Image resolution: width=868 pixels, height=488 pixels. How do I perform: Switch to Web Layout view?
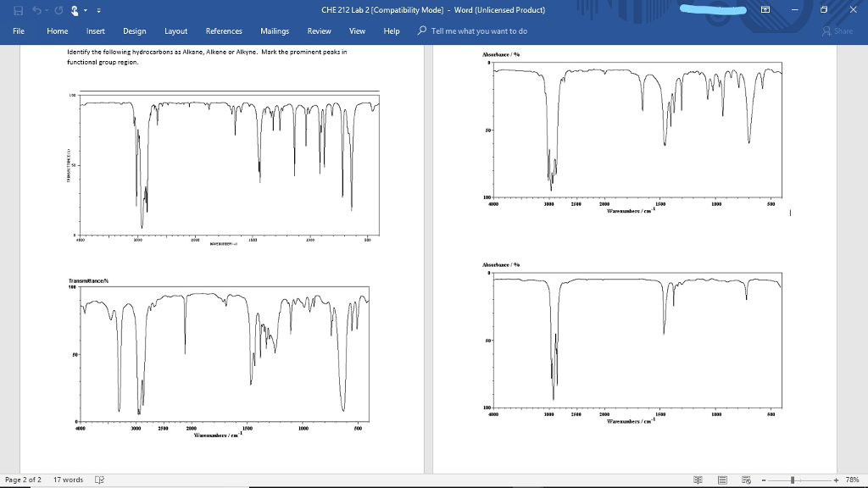pyautogui.click(x=745, y=480)
